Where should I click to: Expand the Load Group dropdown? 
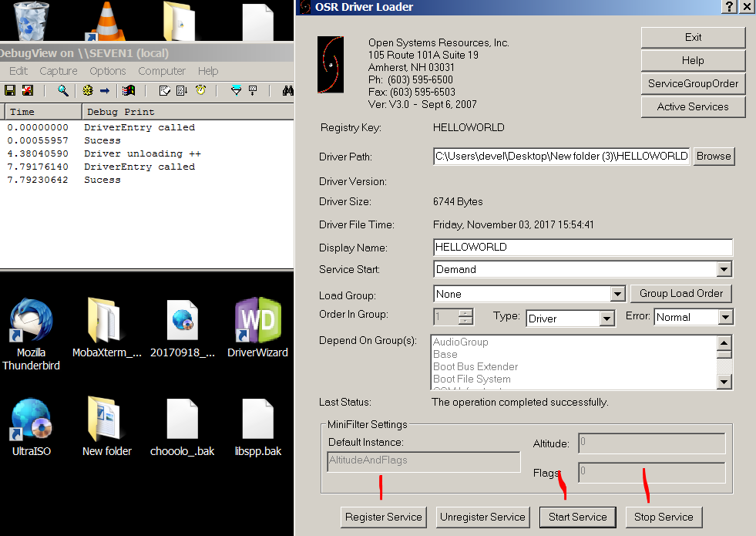pyautogui.click(x=617, y=295)
